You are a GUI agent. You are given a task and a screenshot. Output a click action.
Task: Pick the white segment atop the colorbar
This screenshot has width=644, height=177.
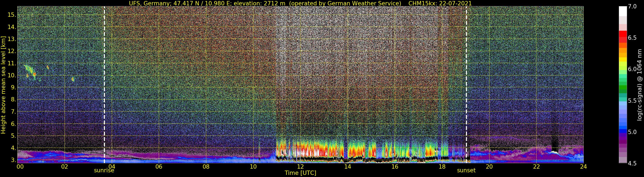[623, 11]
